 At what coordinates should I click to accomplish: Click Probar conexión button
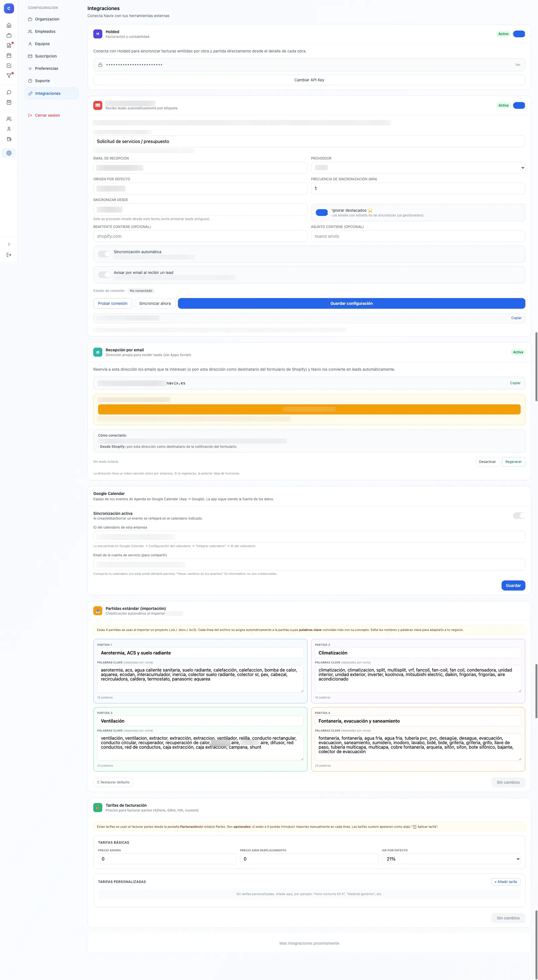tap(113, 304)
